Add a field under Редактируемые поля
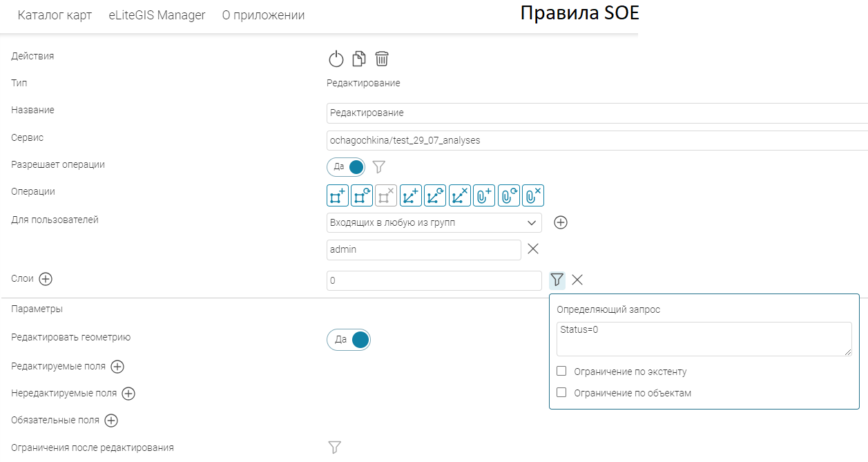Image resolution: width=868 pixels, height=462 pixels. (117, 367)
